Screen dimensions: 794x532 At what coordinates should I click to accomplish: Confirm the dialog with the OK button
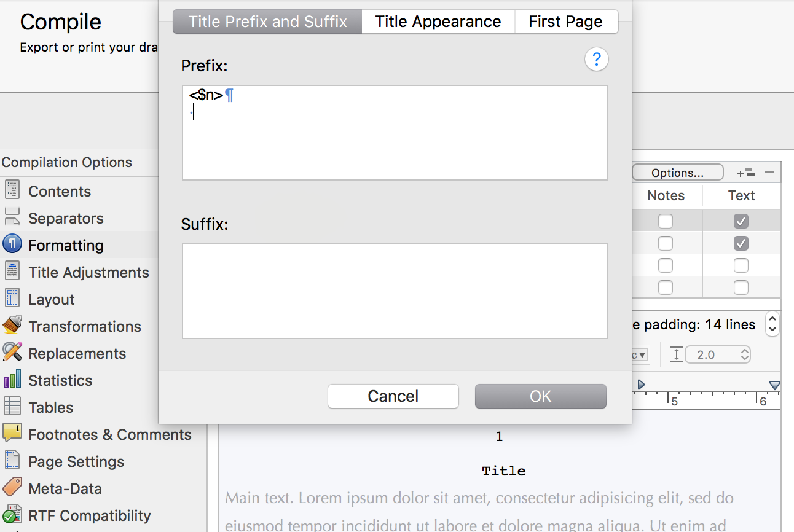(541, 396)
